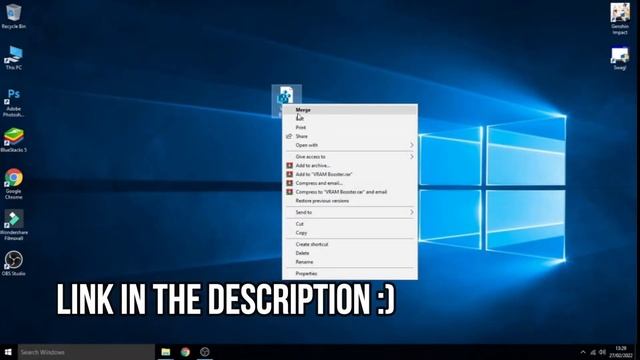Choose Delete in the context menu
Screen dimensions: 640x360
[x=350, y=253]
